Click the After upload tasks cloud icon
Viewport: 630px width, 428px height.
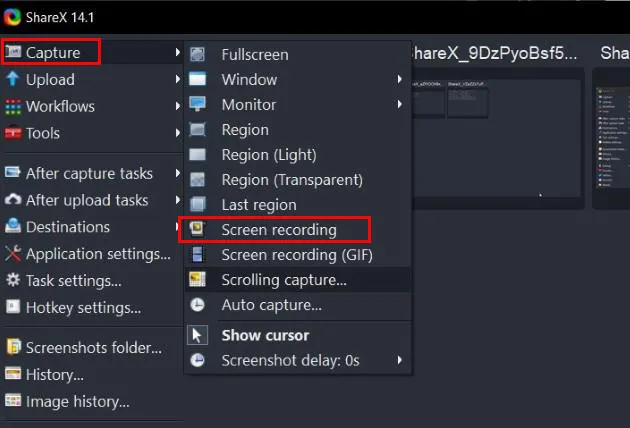coord(13,200)
